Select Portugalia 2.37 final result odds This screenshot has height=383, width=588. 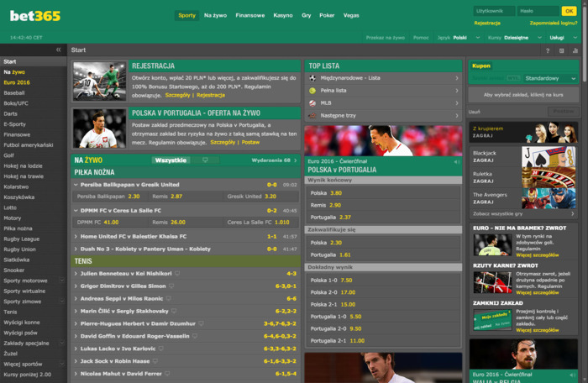383,218
